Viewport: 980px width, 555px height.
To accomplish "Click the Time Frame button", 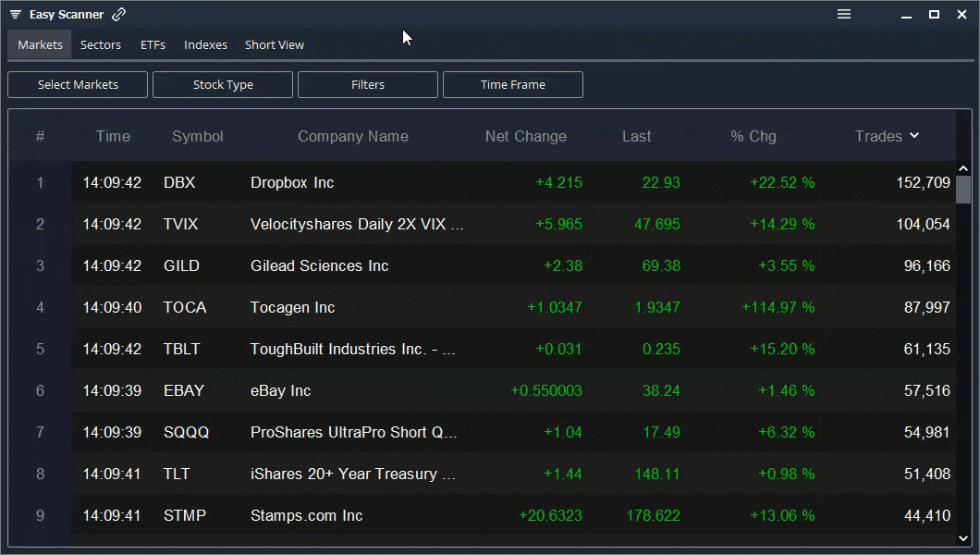I will [512, 84].
